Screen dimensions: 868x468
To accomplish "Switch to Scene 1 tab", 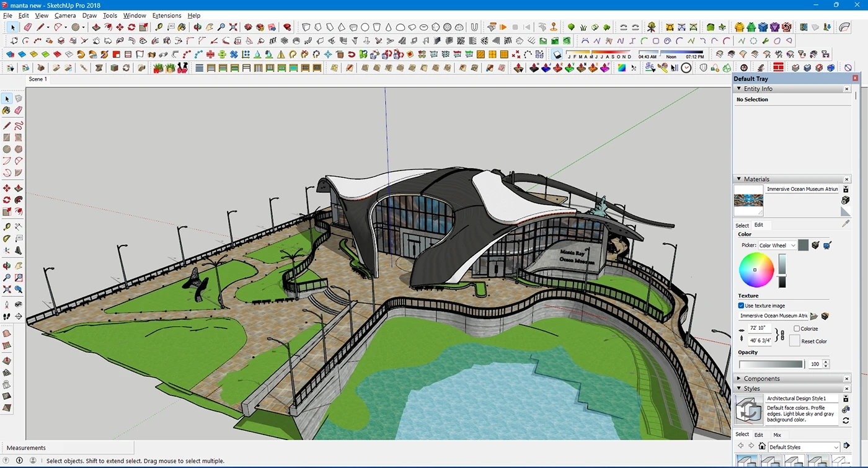I will pos(38,79).
